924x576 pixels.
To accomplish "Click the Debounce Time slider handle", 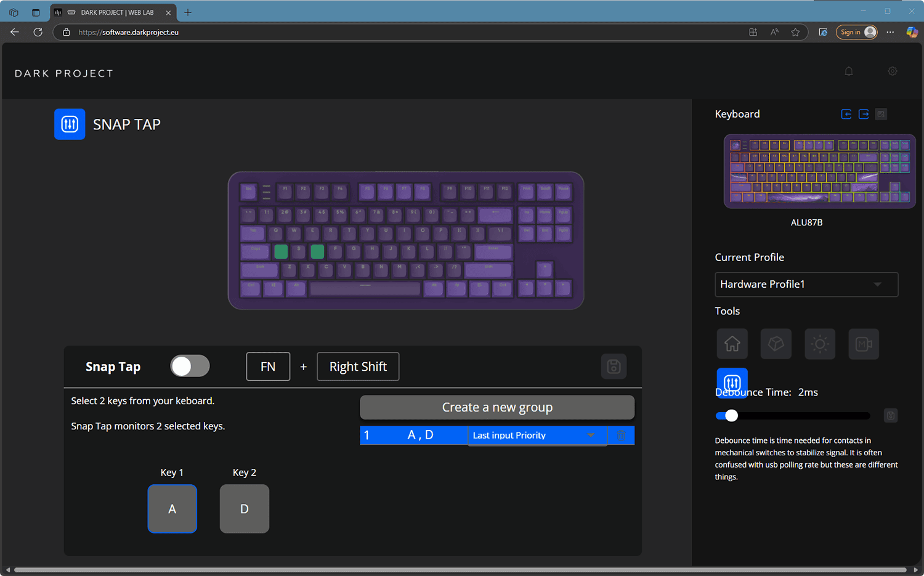I will pyautogui.click(x=731, y=416).
